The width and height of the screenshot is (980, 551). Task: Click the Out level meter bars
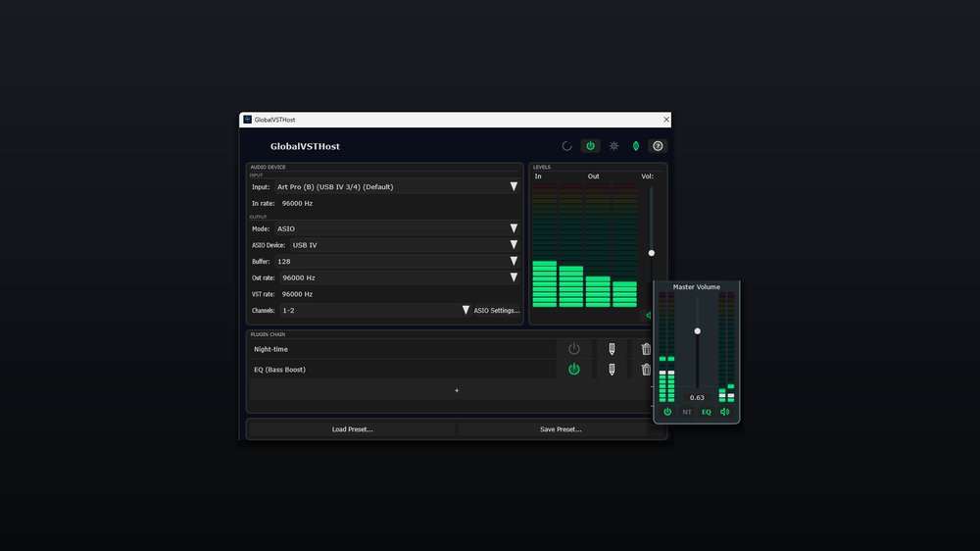(x=612, y=245)
